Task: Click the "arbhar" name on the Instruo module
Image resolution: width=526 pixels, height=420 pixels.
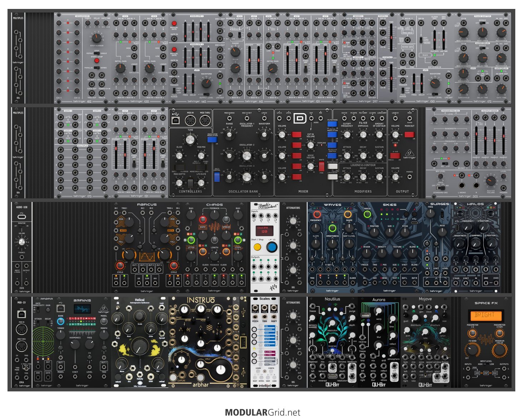Action: (x=201, y=385)
